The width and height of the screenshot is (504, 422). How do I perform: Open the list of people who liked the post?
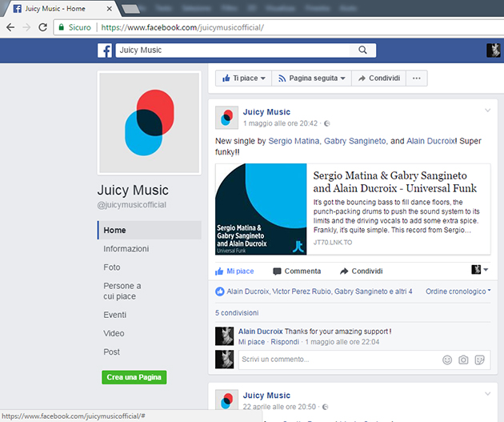[319, 291]
